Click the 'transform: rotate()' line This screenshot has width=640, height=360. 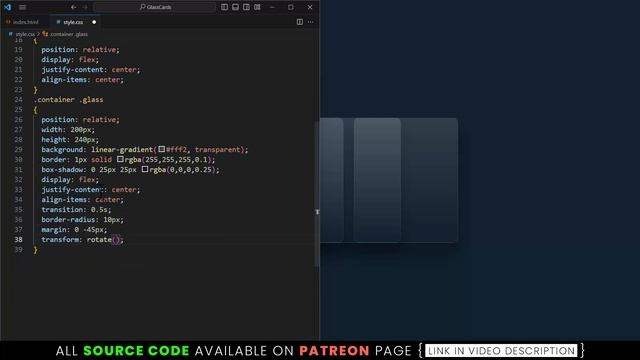(82, 240)
